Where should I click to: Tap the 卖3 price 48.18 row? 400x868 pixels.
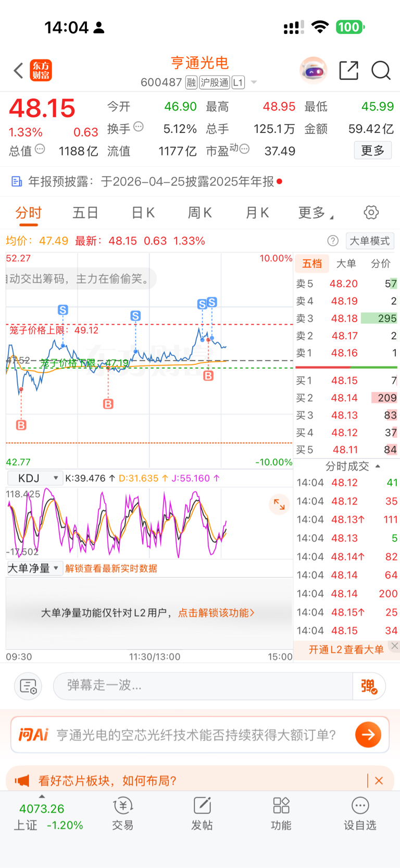(346, 318)
